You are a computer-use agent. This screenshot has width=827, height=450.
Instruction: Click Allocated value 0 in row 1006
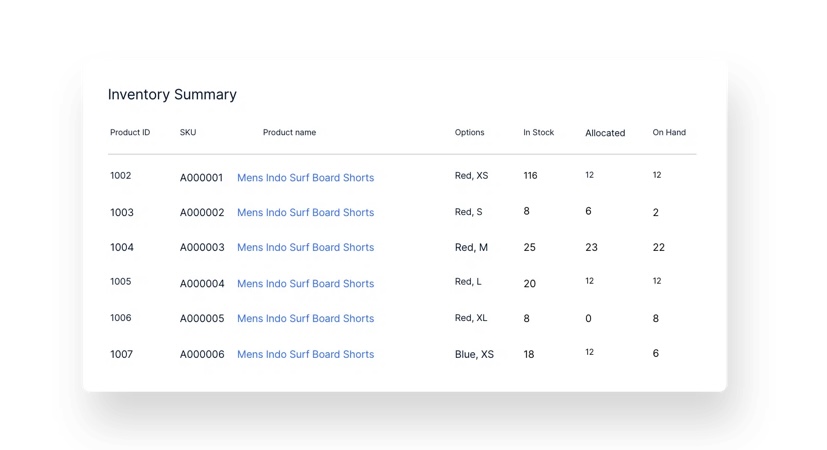(x=589, y=319)
